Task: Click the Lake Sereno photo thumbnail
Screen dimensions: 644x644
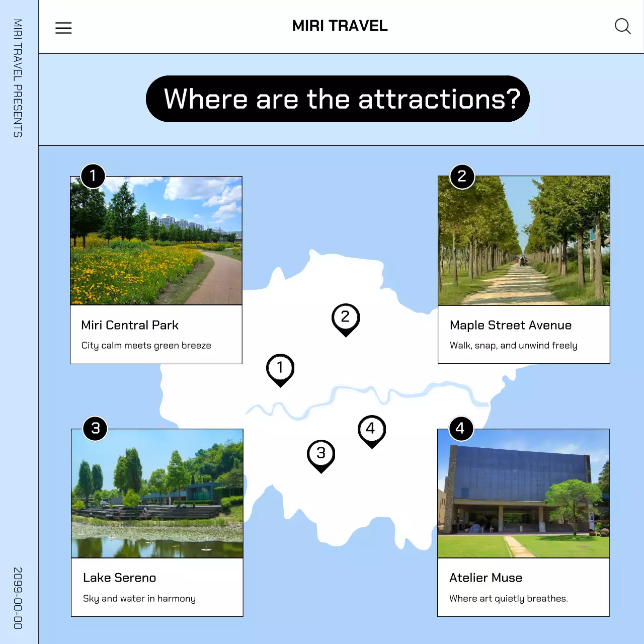Action: pos(157,494)
